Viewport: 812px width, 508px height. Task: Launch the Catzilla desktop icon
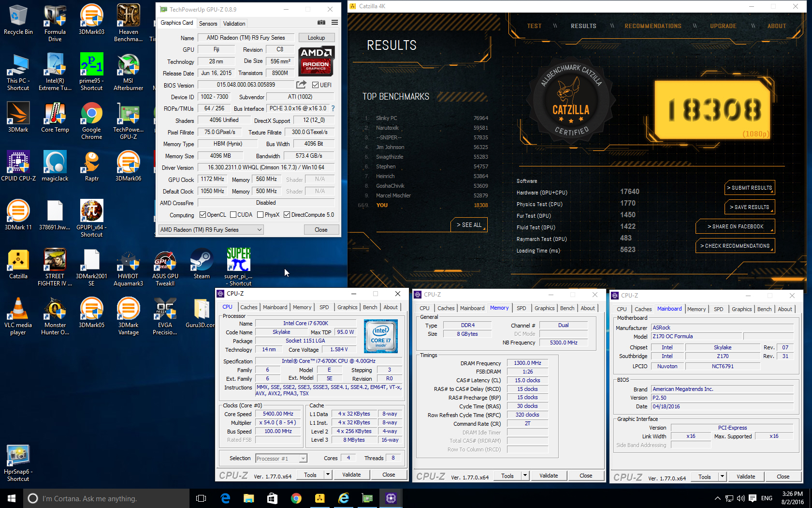coord(18,264)
